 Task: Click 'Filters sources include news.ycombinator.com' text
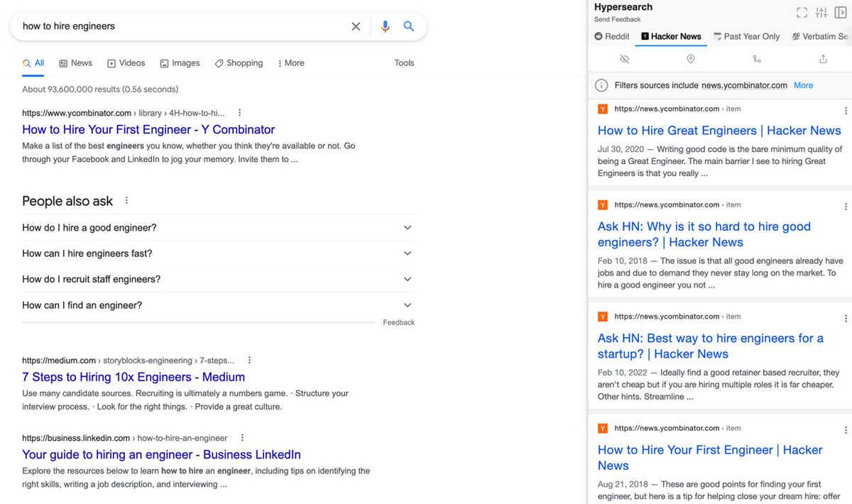click(701, 85)
